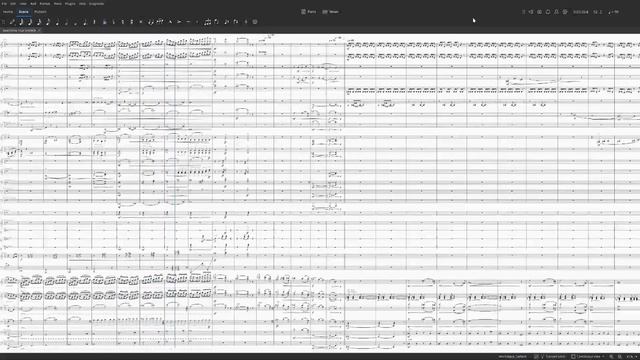The height and width of the screenshot is (360, 640).
Task: Zoom in the score
Action: (620, 356)
